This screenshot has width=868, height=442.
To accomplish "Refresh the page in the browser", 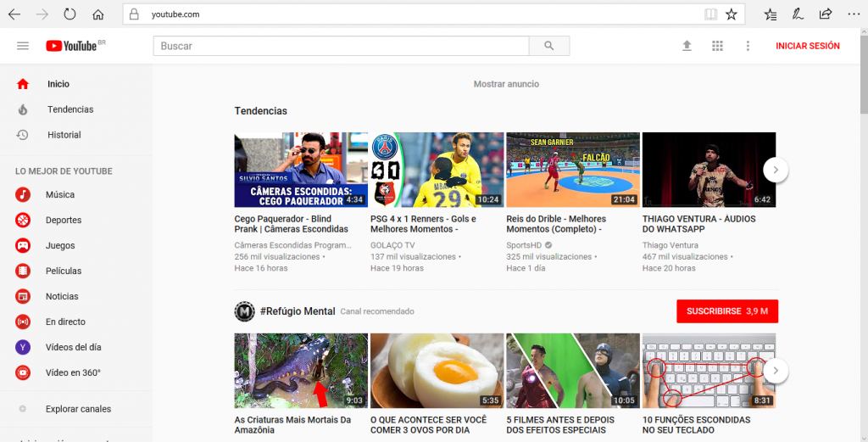I will tap(70, 14).
